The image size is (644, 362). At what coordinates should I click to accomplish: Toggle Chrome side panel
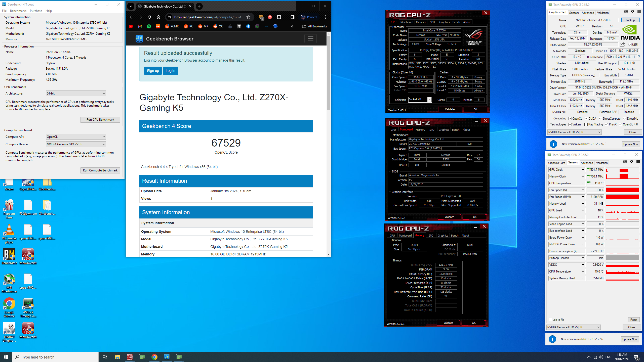coord(292,17)
